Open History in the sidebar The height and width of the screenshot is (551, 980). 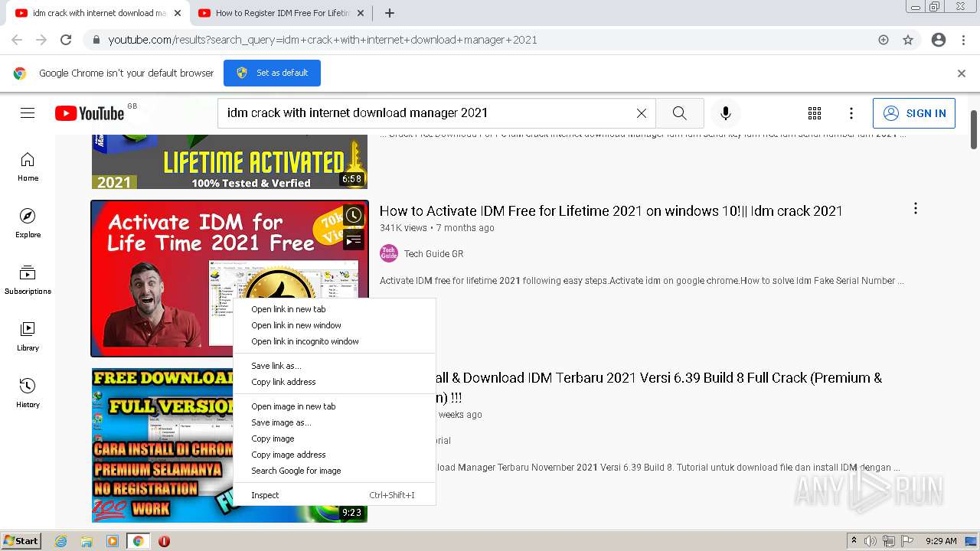28,393
